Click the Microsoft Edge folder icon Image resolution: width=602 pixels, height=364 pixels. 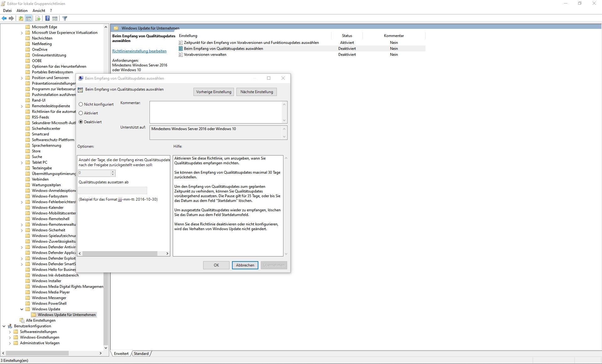point(28,27)
